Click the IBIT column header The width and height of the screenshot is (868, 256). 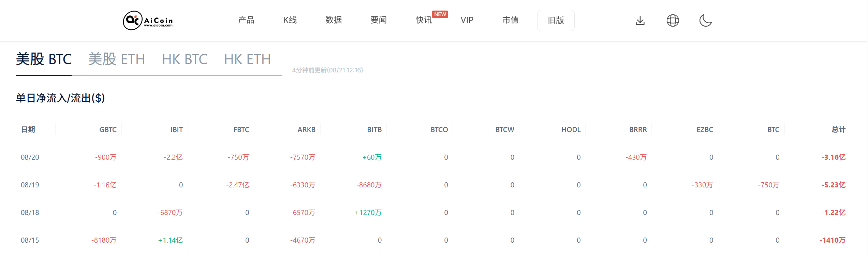[176, 130]
